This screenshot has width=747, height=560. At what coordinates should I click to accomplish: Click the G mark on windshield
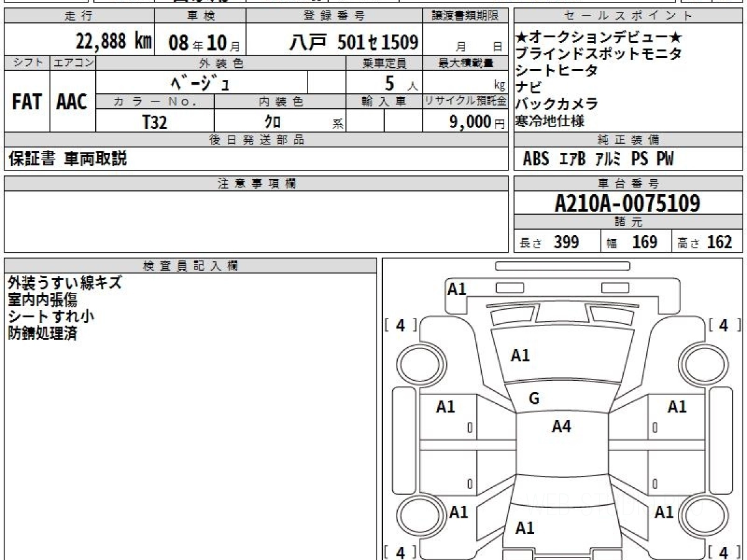click(x=533, y=399)
